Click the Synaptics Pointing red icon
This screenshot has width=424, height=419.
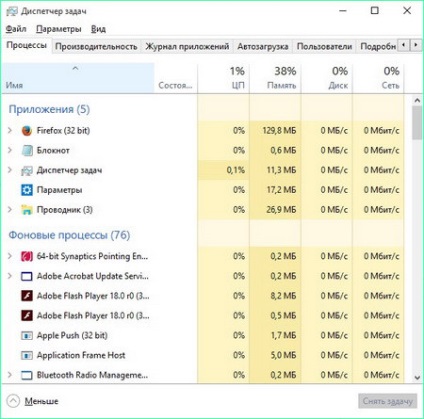pyautogui.click(x=27, y=256)
